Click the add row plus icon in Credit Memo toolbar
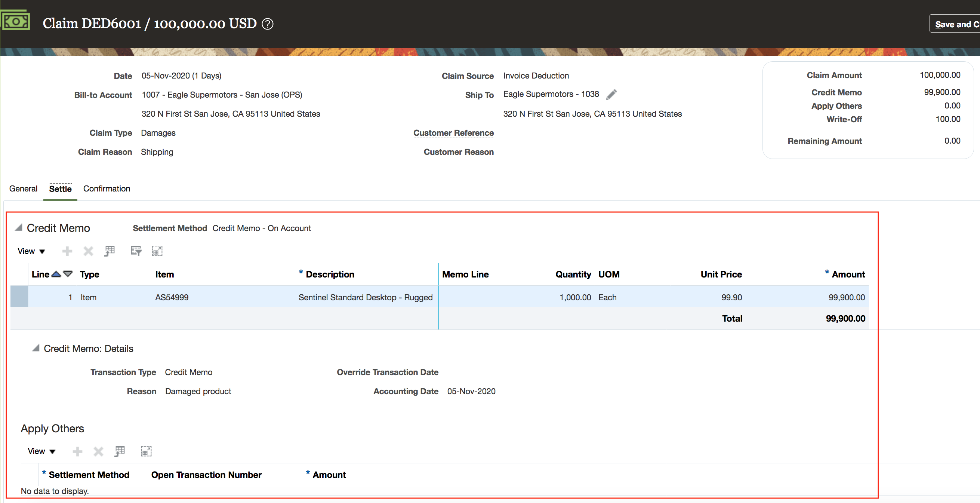The height and width of the screenshot is (503, 980). 67,251
